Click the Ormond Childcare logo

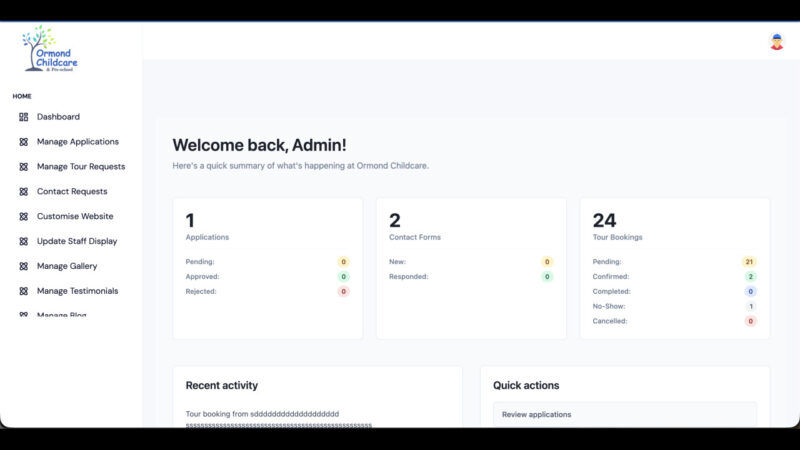tap(50, 48)
